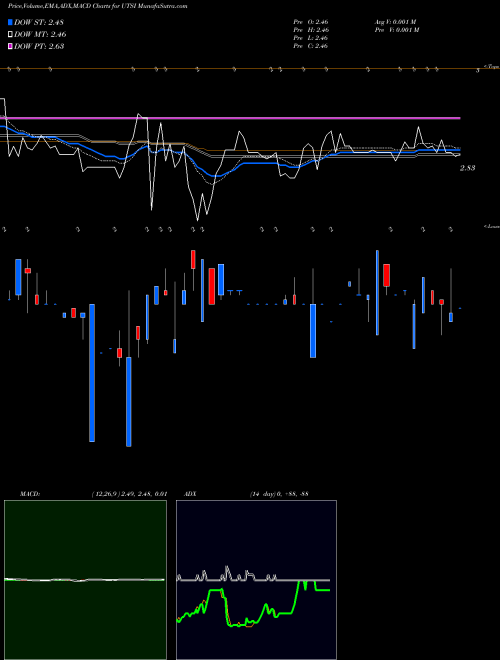Click inside the green MACD indicator chart
Screen dimensions: 500x660
click(85, 580)
